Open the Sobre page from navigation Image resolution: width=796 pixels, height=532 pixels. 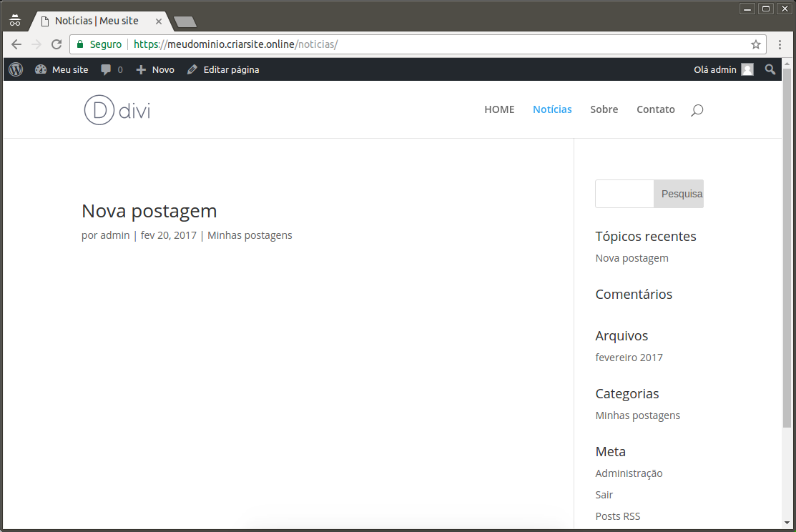[604, 109]
